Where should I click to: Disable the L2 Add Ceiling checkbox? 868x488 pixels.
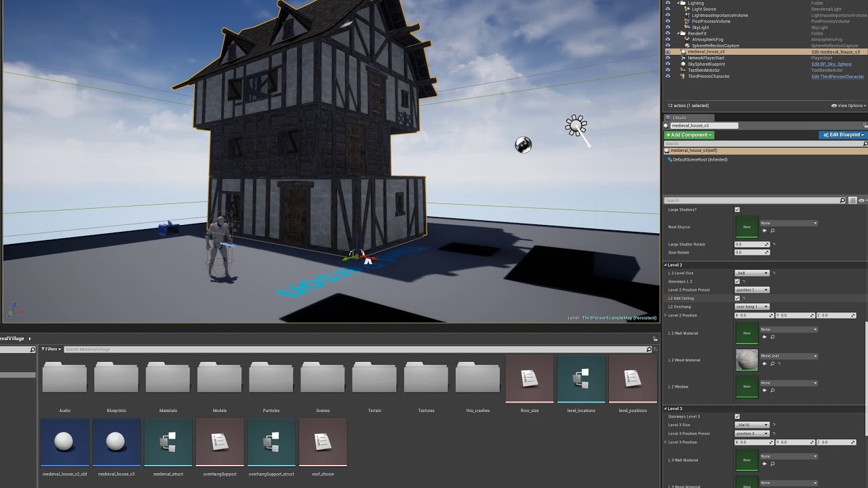point(737,298)
